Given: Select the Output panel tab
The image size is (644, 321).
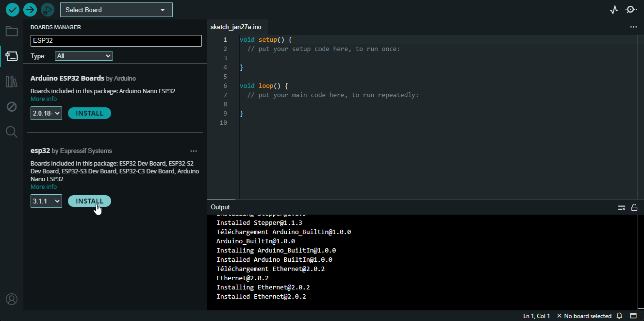Looking at the screenshot, I should (x=220, y=207).
